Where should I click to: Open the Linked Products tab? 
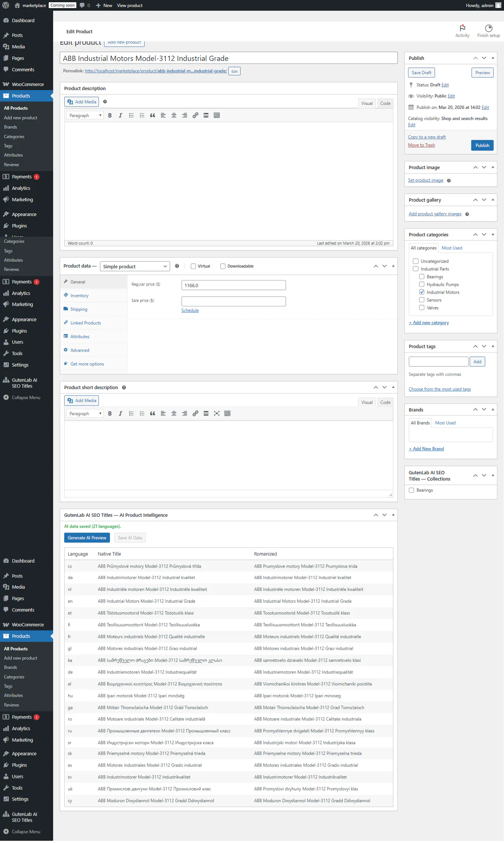click(x=94, y=323)
